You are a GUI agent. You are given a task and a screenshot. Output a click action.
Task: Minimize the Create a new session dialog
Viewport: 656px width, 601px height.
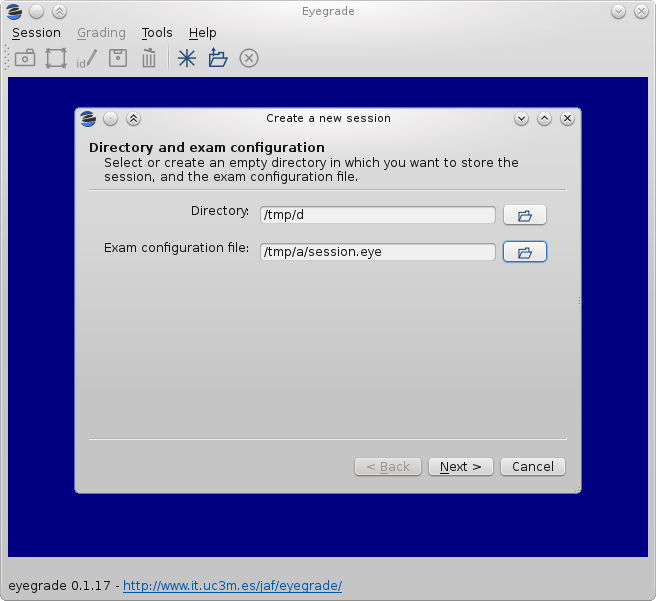521,119
